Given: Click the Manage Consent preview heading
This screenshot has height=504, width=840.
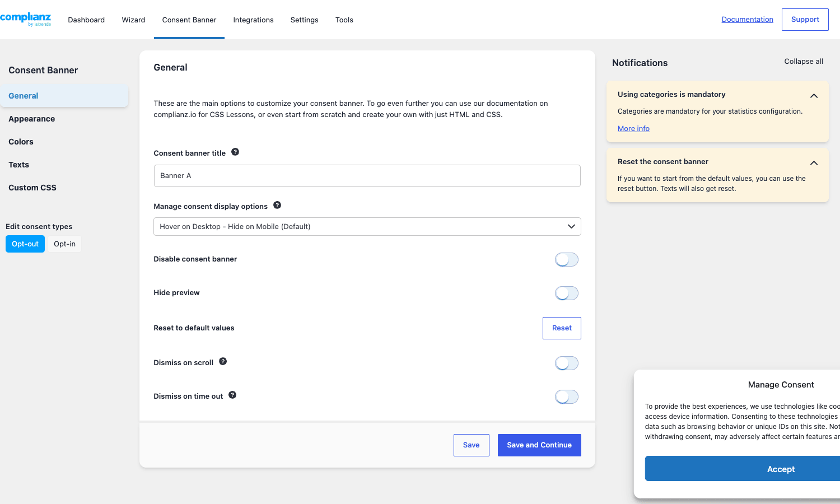Looking at the screenshot, I should (x=781, y=385).
